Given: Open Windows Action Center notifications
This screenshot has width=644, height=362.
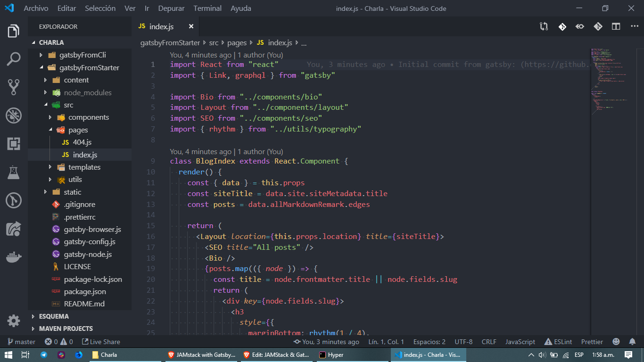Looking at the screenshot, I should 628,355.
